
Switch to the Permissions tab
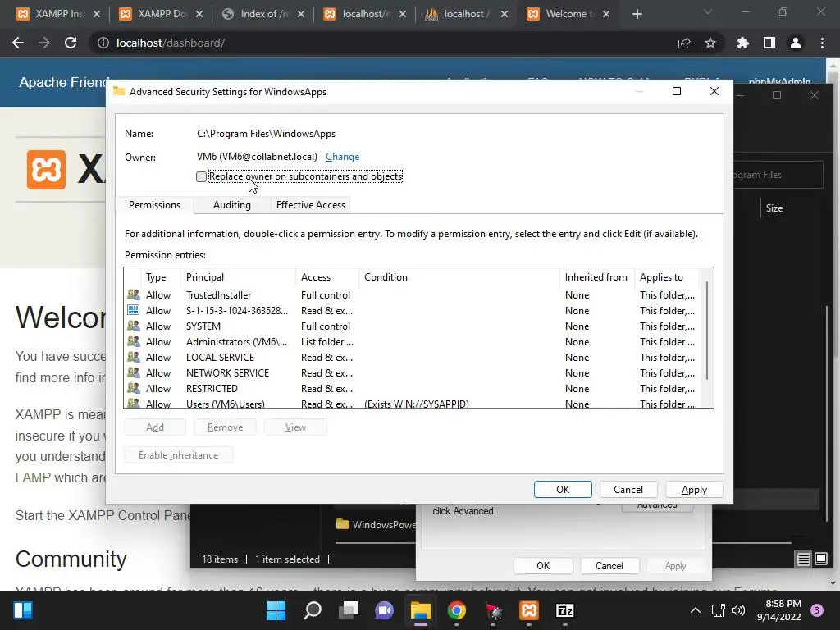(x=154, y=204)
